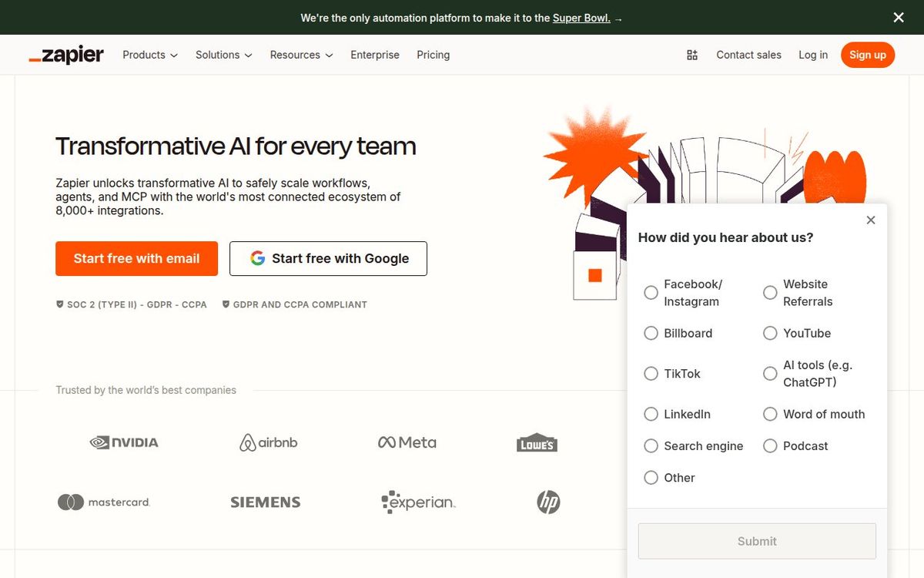Open the Resources dropdown
924x578 pixels.
[x=300, y=55]
